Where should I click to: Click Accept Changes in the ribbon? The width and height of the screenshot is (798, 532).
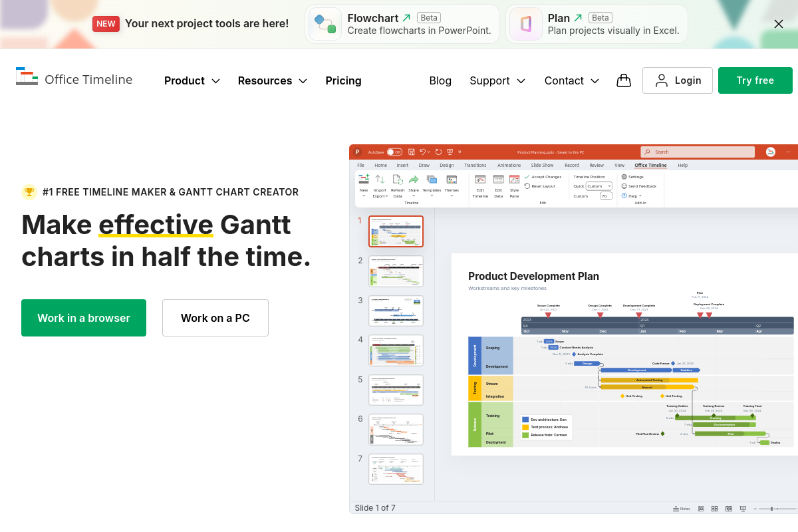(x=543, y=177)
